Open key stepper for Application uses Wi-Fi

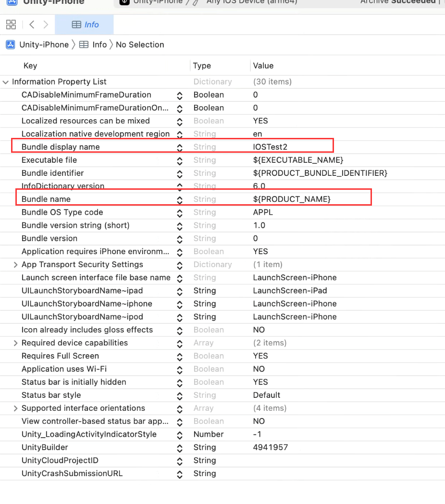pos(180,370)
